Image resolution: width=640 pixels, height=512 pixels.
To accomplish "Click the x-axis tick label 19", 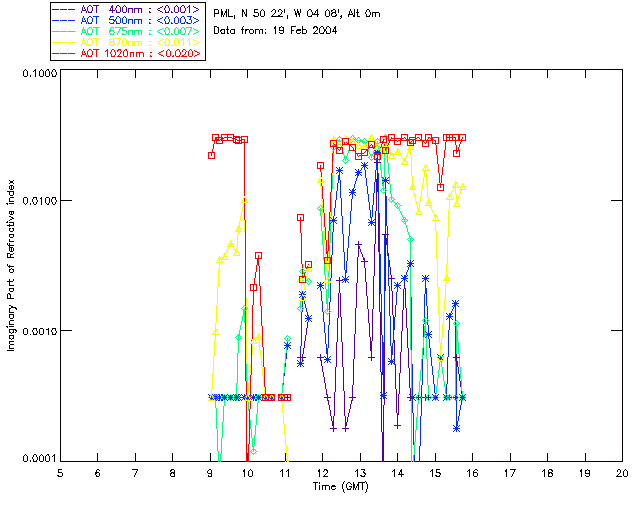I will tap(585, 473).
